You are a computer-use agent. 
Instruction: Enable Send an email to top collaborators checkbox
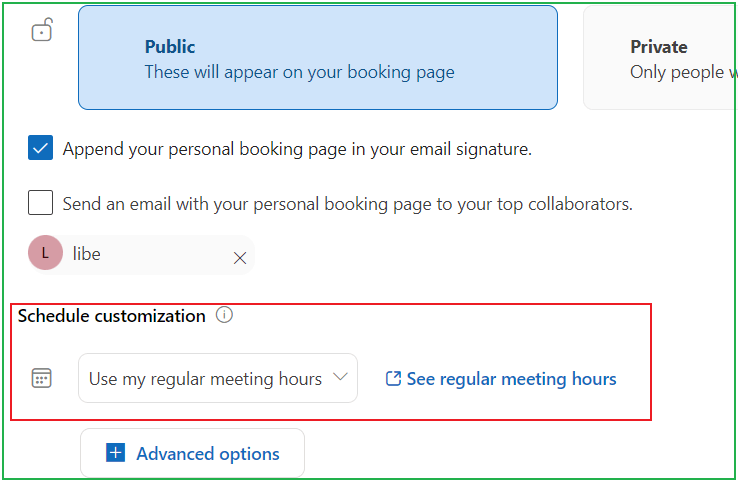click(40, 203)
